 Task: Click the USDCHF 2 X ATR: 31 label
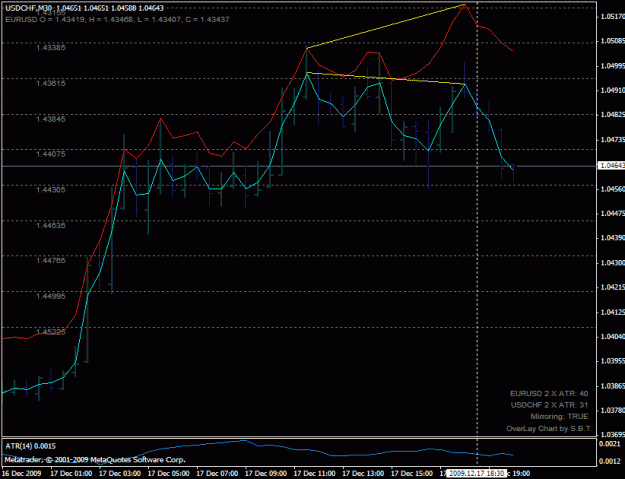pos(549,405)
